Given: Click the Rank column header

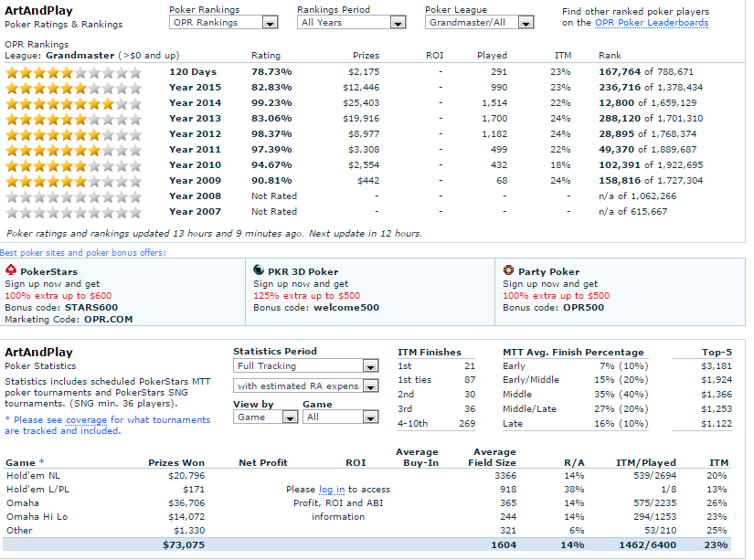Looking at the screenshot, I should (x=610, y=56).
